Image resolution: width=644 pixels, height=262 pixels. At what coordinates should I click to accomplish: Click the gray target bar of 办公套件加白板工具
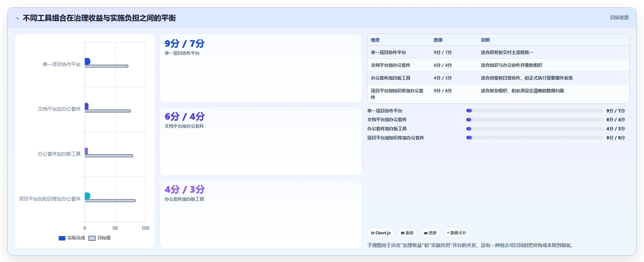click(x=109, y=156)
